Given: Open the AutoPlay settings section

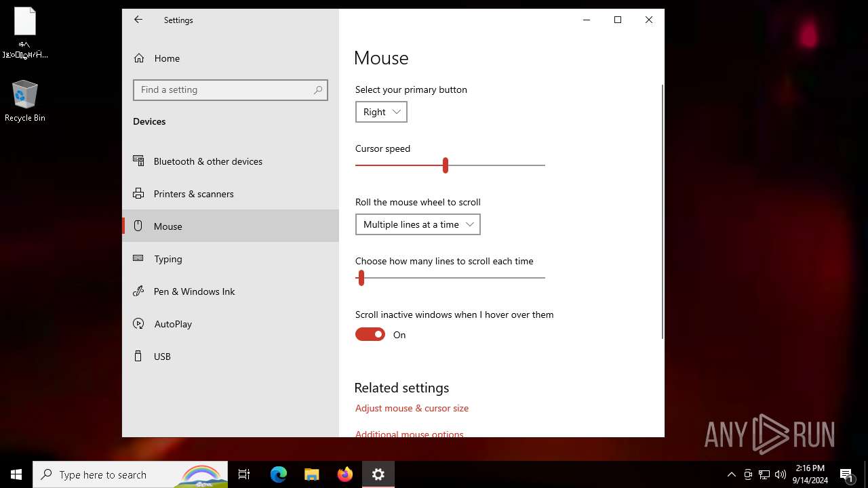Looking at the screenshot, I should click(231, 324).
